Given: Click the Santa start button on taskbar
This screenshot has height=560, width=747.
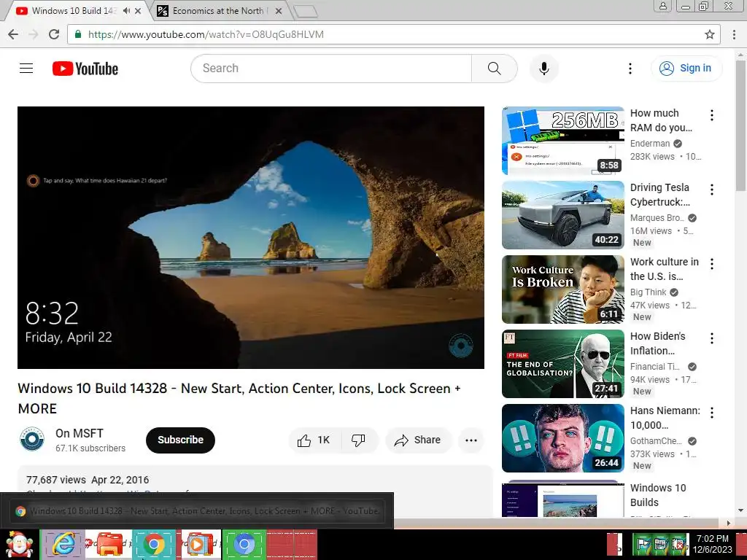Looking at the screenshot, I should pyautogui.click(x=19, y=544).
